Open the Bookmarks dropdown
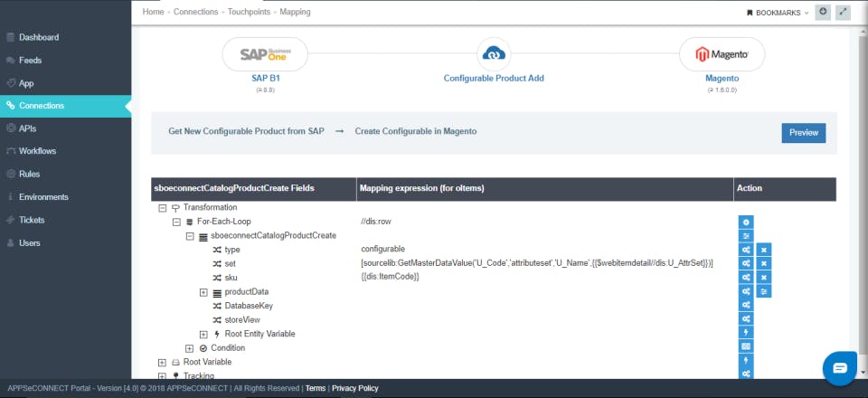 pos(778,13)
